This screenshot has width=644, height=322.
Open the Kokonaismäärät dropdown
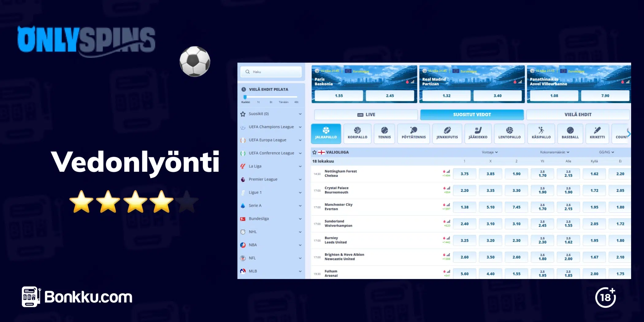point(554,152)
